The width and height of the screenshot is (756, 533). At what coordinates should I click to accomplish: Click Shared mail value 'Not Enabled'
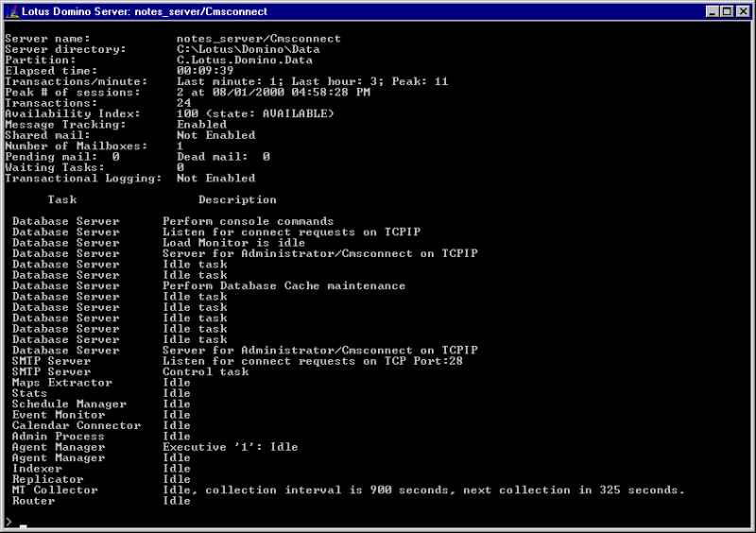pos(215,135)
